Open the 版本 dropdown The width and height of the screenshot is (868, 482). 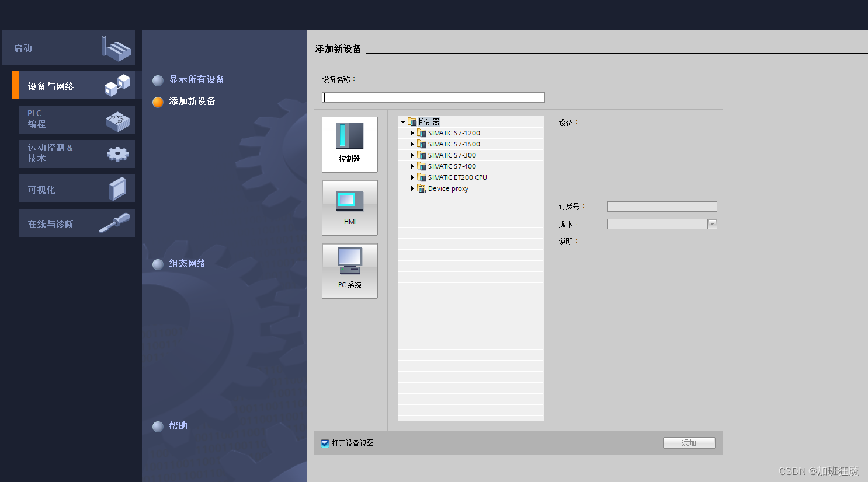(712, 223)
